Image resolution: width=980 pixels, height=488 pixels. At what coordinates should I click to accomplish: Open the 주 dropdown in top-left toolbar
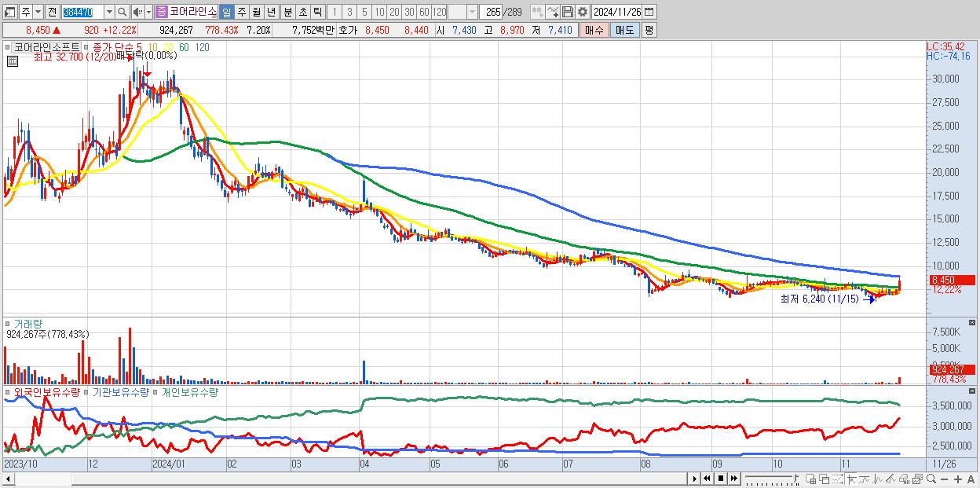[38, 12]
